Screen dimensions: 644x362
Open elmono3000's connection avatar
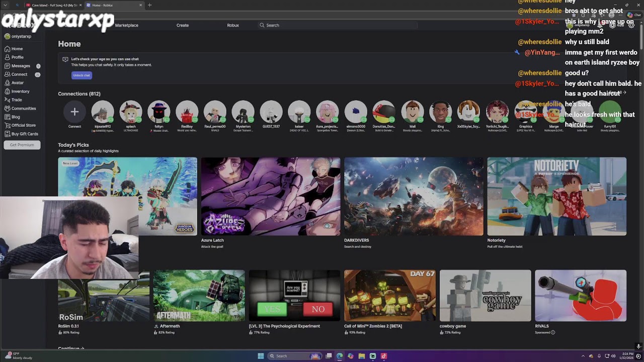coord(356,112)
